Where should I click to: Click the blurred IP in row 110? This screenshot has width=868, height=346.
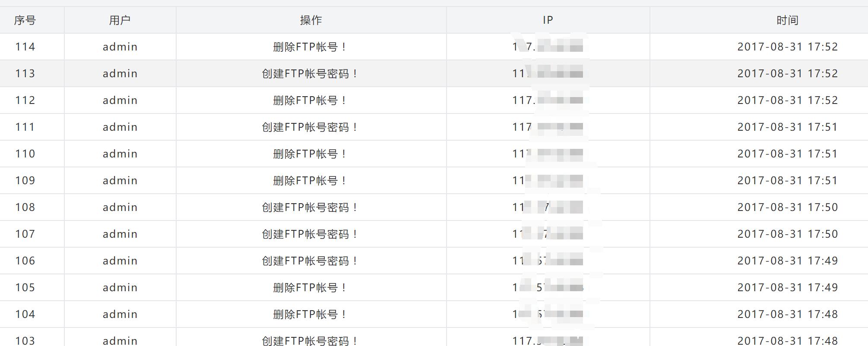coord(548,154)
